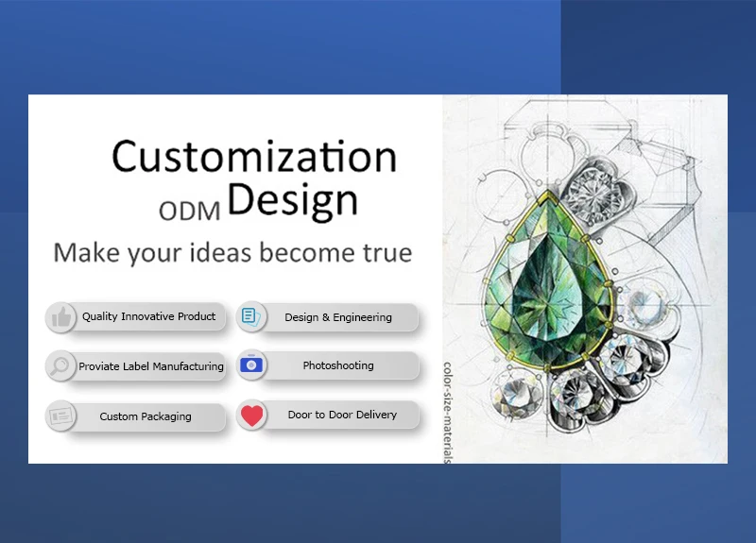Click the thumbs-up icon beside Quality Innovative Product
The width and height of the screenshot is (756, 543).
click(60, 317)
